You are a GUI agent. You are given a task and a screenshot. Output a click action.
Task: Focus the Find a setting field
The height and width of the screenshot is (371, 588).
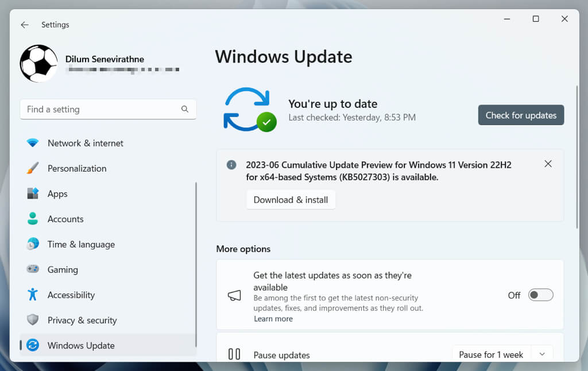click(108, 109)
